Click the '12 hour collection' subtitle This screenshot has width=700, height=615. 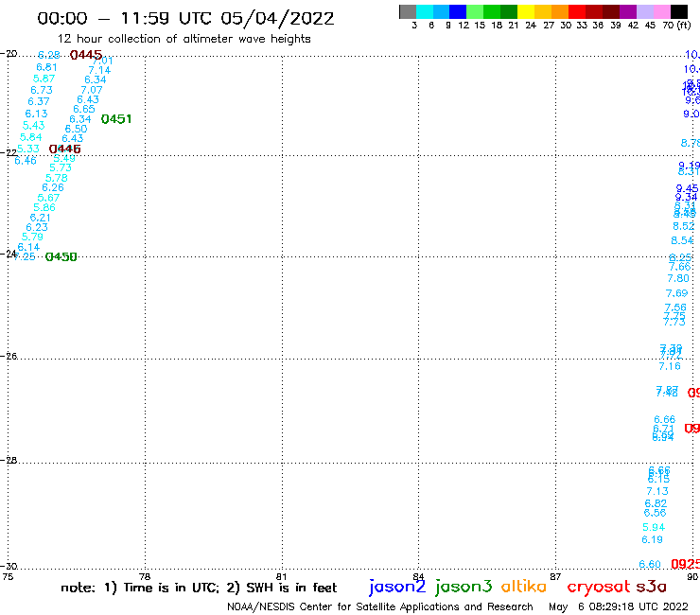(184, 39)
